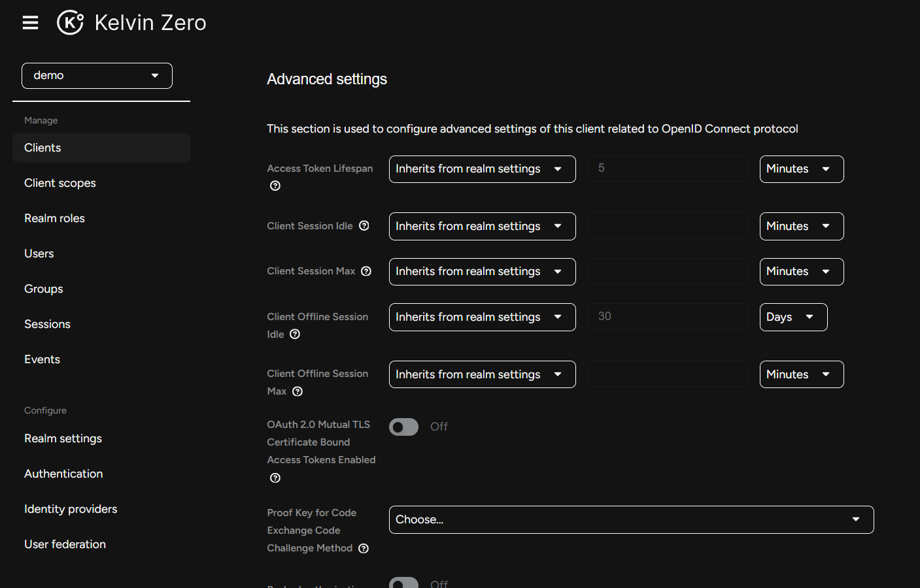The image size is (920, 588).
Task: Switch to the Users section
Action: (x=39, y=253)
